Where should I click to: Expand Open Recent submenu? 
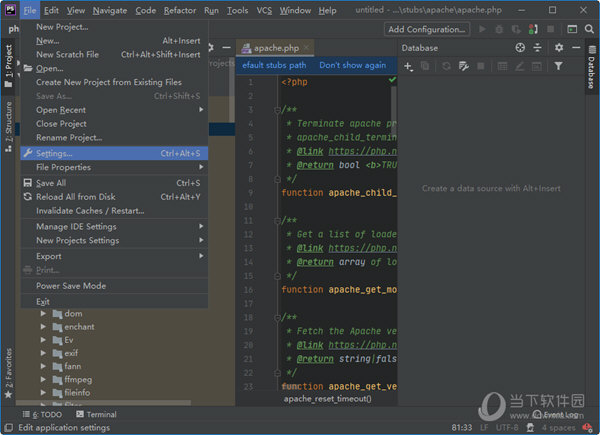coord(114,110)
